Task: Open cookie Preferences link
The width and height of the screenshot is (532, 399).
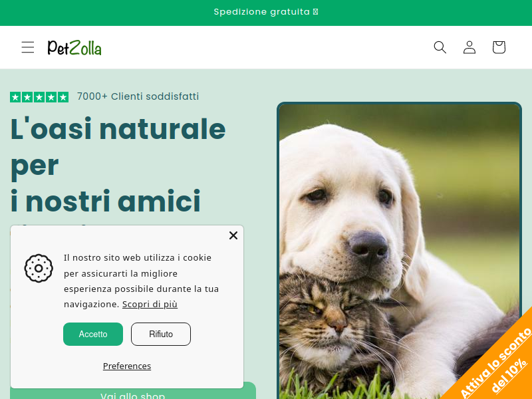Action: click(x=127, y=366)
